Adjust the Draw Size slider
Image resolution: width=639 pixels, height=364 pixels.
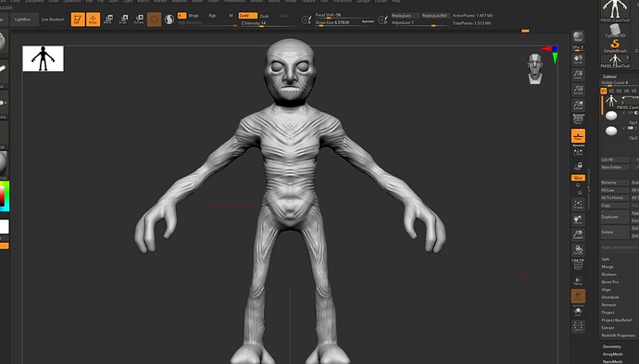[338, 23]
